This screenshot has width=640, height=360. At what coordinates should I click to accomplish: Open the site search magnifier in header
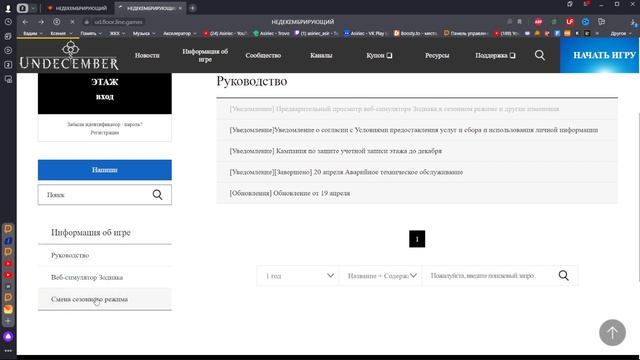point(540,55)
